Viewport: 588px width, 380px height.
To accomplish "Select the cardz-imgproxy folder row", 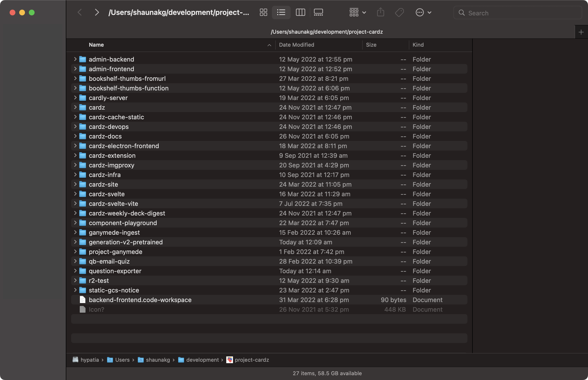I will [x=111, y=165].
